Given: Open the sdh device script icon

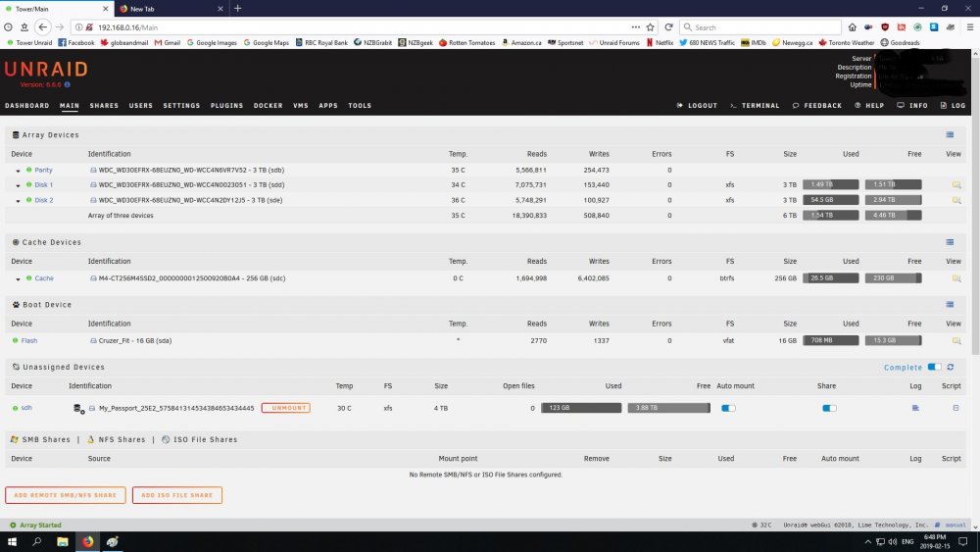Looking at the screenshot, I should click(x=955, y=408).
